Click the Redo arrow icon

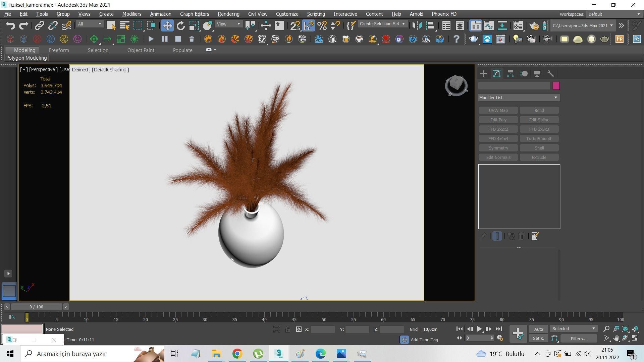[23, 25]
